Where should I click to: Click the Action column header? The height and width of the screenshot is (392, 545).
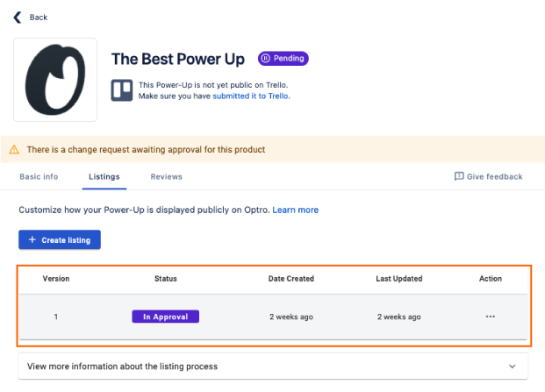[x=491, y=279]
